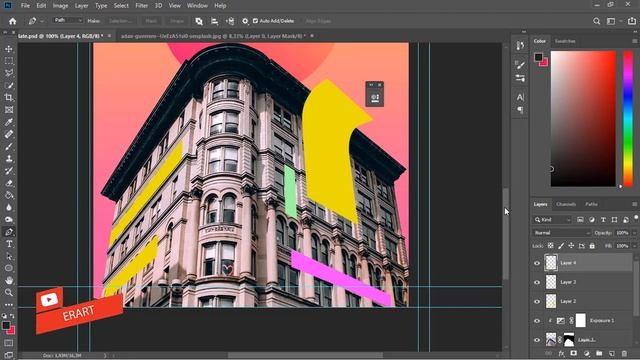
Task: Select the Eraser tool
Action: (9, 183)
